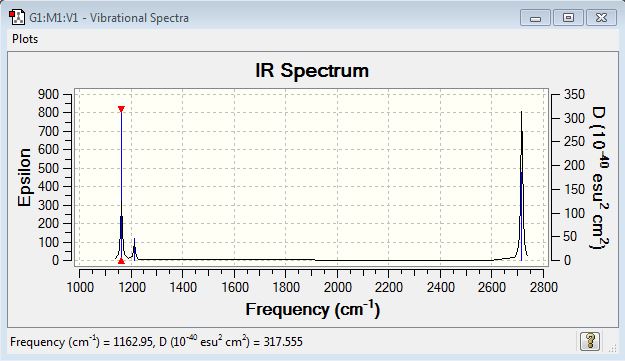Click the 2000 tick label on frequency axis
Image resolution: width=625 pixels, height=361 pixels.
click(337, 287)
